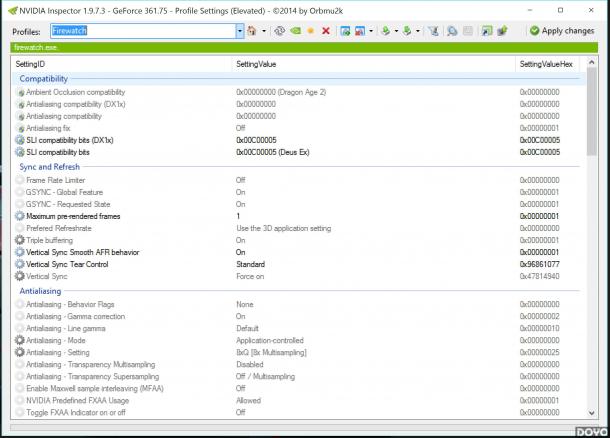This screenshot has height=438, width=610.
Task: Click gear icon beside Vertical Sync Tear Control
Action: (19, 264)
